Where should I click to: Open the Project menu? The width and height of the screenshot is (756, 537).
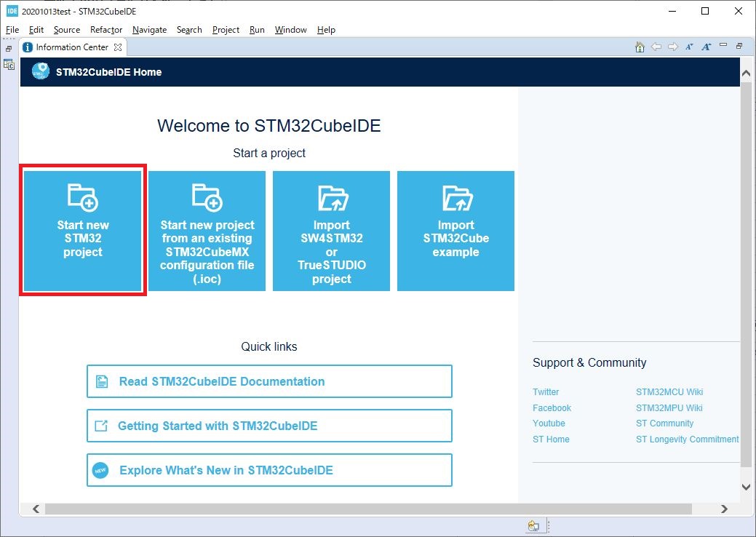[226, 30]
